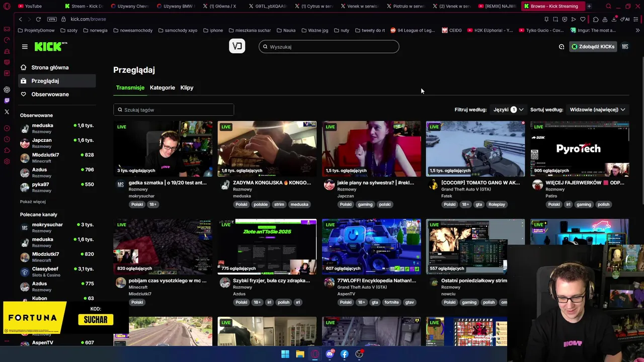Open the Windows Start menu
The image size is (644, 362).
pos(285,354)
